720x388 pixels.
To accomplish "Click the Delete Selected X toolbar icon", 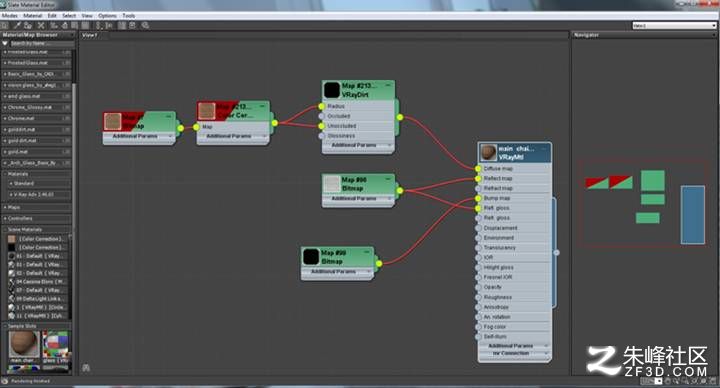I will tap(41, 26).
